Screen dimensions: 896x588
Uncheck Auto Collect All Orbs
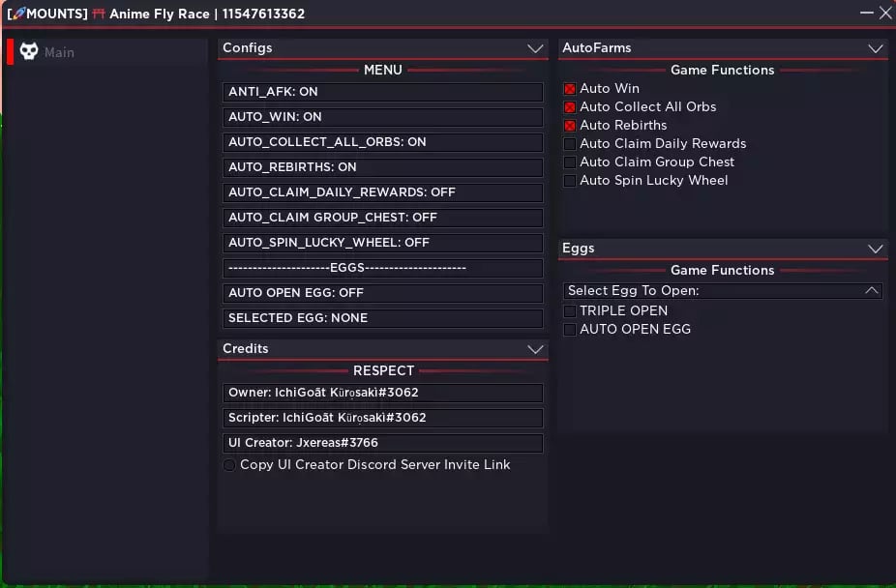click(570, 107)
